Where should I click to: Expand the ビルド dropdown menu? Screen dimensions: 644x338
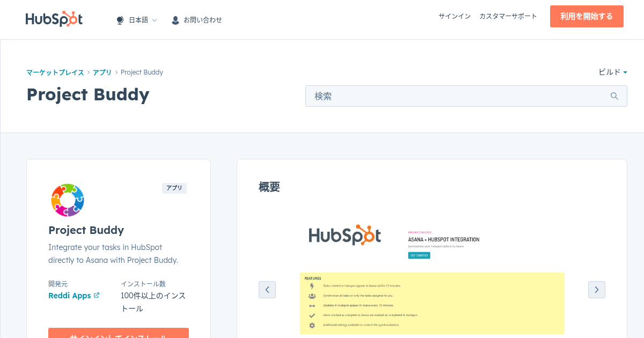(x=613, y=72)
